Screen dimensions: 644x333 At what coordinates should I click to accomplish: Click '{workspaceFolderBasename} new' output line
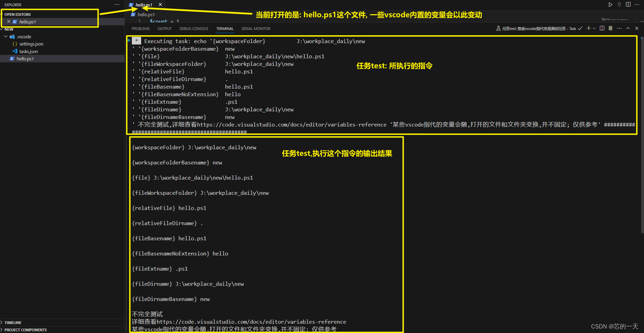coord(177,162)
